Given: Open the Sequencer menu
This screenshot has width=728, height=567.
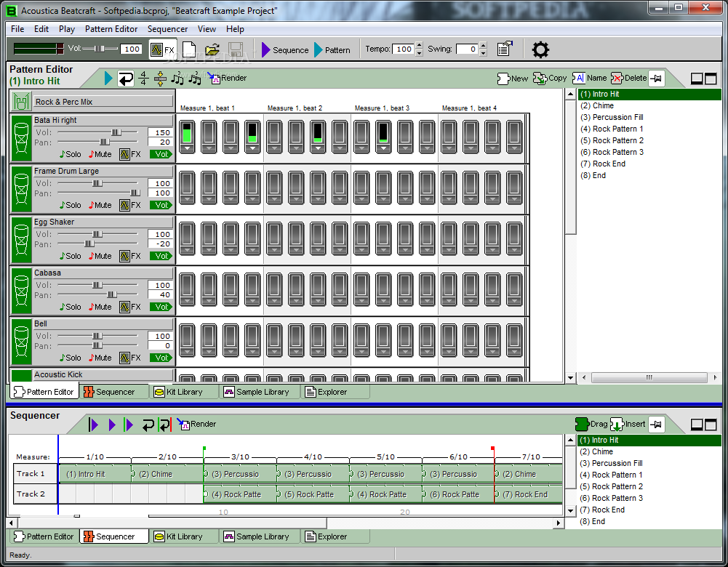Looking at the screenshot, I should (167, 29).
